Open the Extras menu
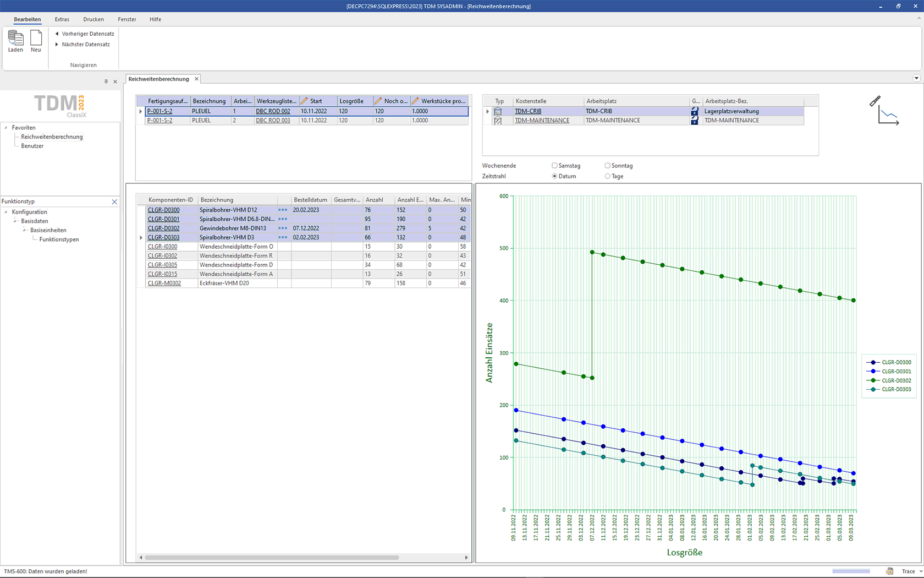The height and width of the screenshot is (578, 924). tap(62, 19)
